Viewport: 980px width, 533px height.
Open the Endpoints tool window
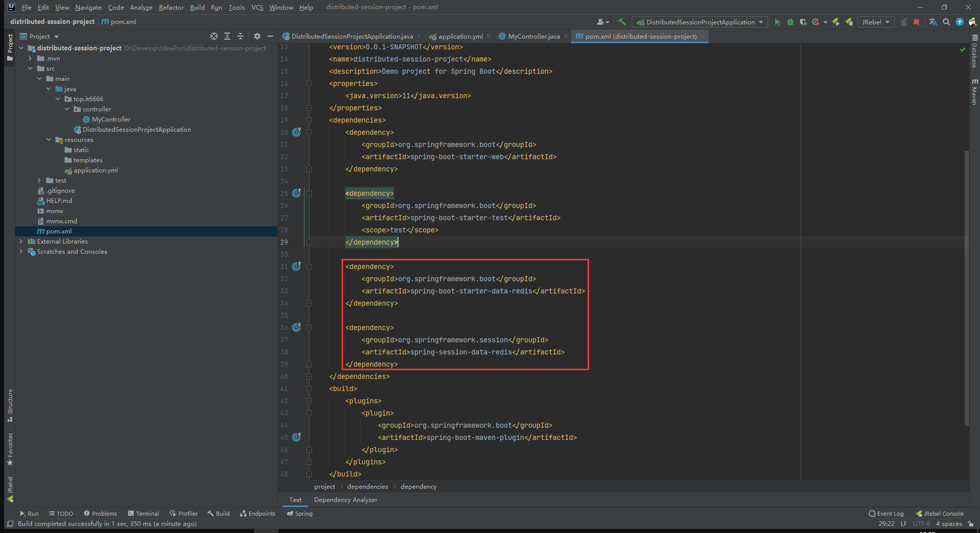click(x=258, y=513)
